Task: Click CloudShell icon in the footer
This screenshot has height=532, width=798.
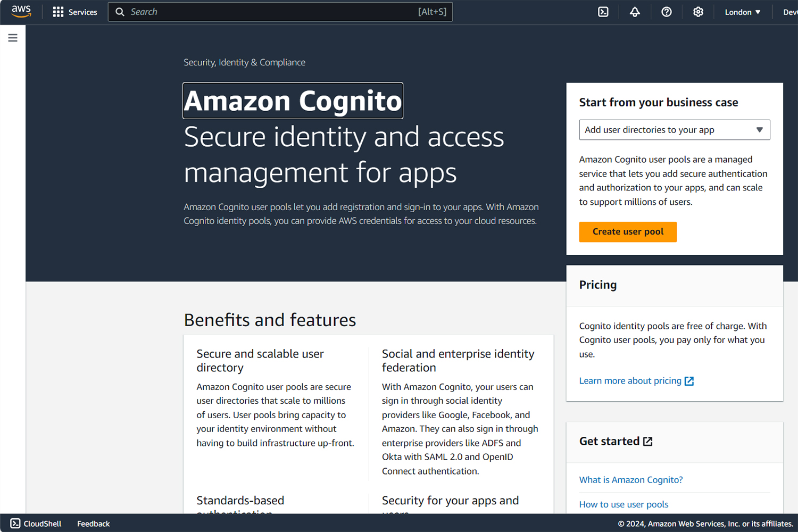Action: tap(15, 523)
